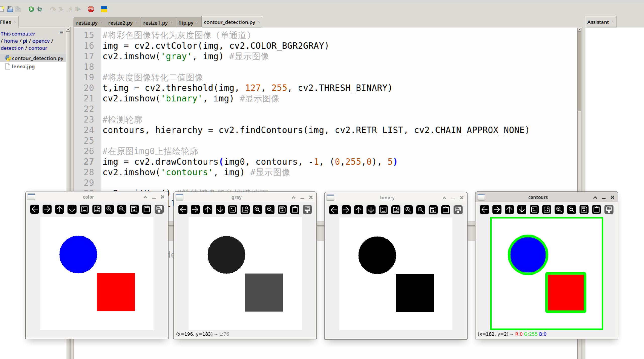
Task: Save image from the gray window
Action: [x=283, y=210]
